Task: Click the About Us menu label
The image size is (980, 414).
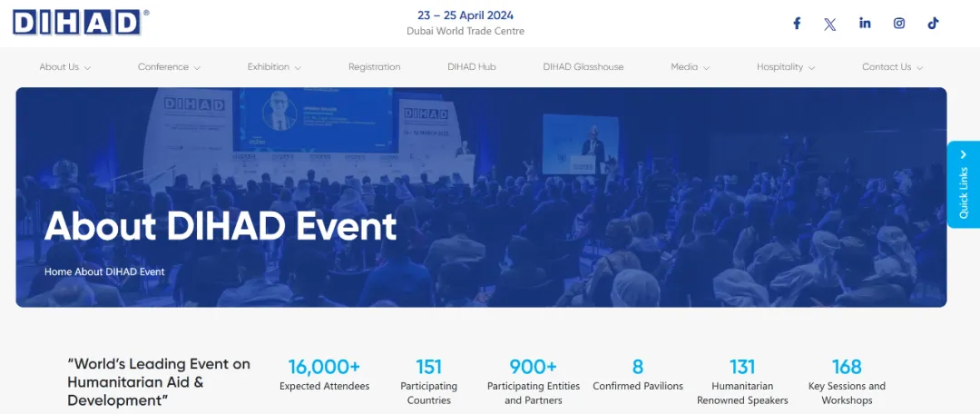Action: coord(59,67)
